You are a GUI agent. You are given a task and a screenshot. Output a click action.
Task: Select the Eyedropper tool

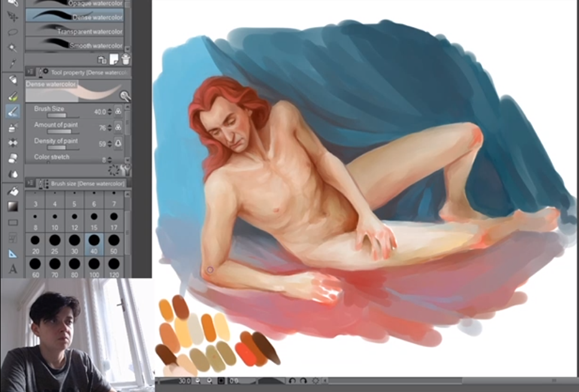[13, 63]
